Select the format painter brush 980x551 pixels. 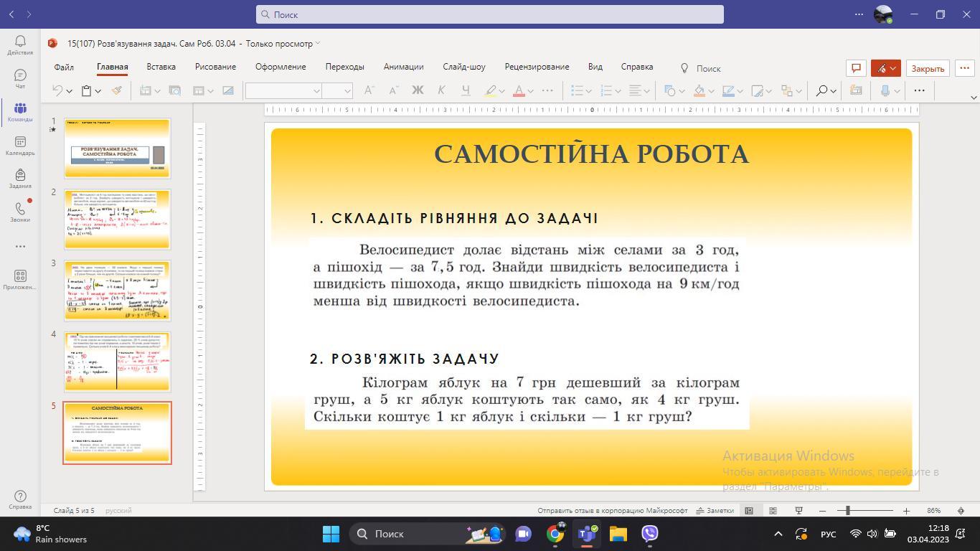tap(116, 90)
